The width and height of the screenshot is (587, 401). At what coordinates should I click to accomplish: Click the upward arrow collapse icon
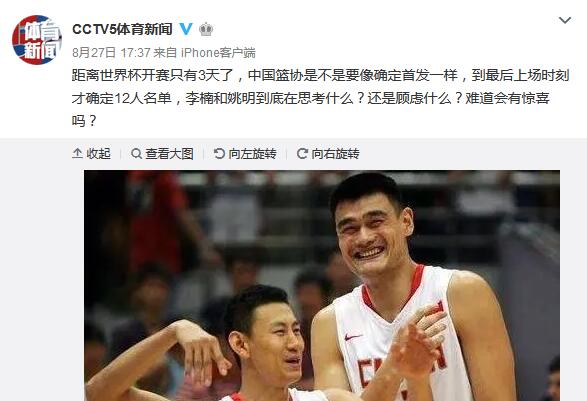(77, 154)
